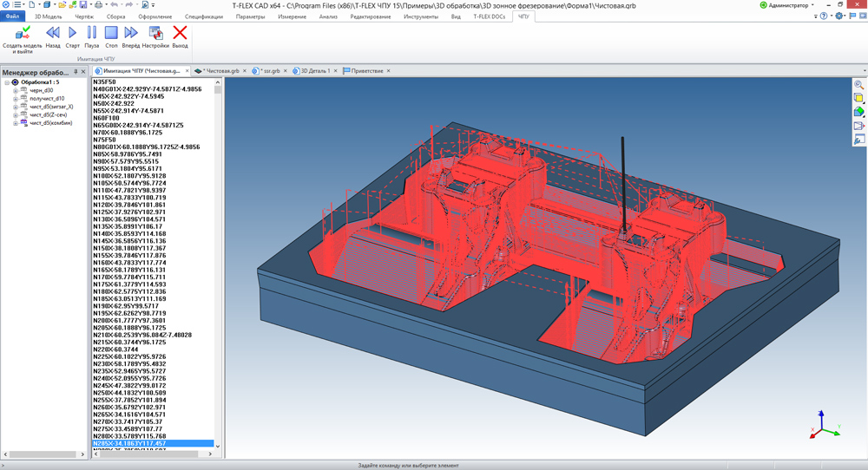This screenshot has width=868, height=470.
Task: Click the G-code list scroll up arrow
Action: 218,82
